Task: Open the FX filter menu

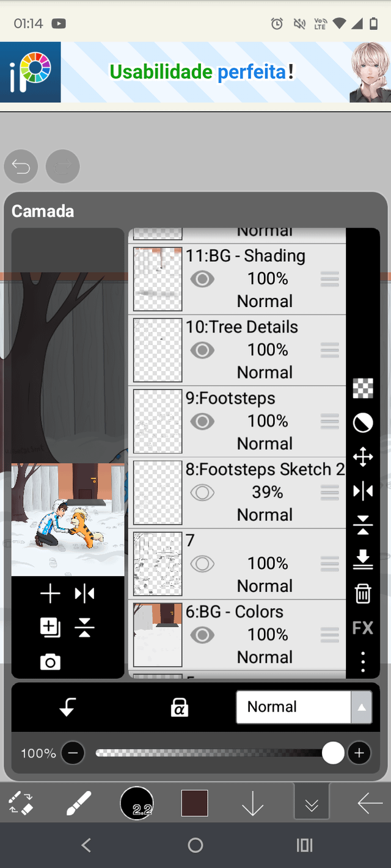Action: [363, 627]
